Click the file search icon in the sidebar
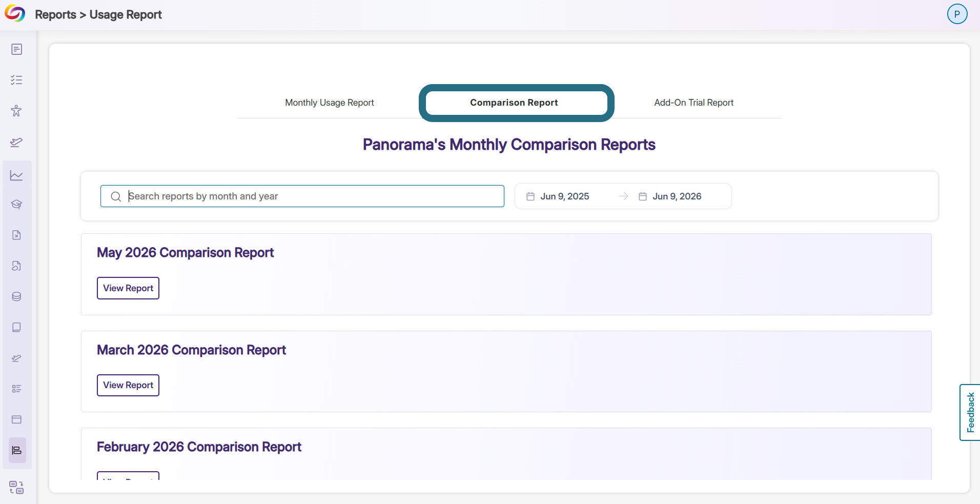The width and height of the screenshot is (980, 504). (x=16, y=266)
